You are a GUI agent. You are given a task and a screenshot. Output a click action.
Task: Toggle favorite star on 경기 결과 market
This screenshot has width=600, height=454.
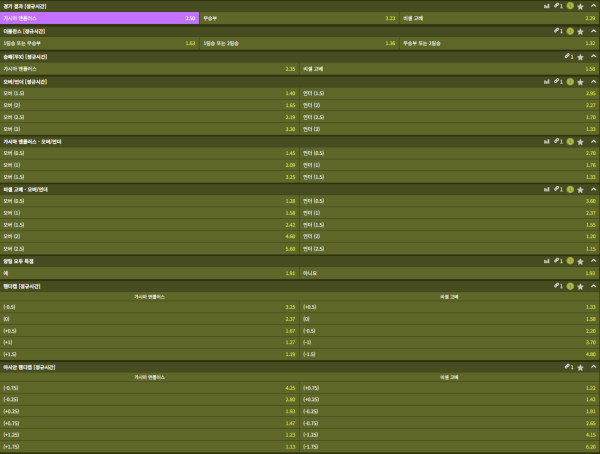click(580, 6)
